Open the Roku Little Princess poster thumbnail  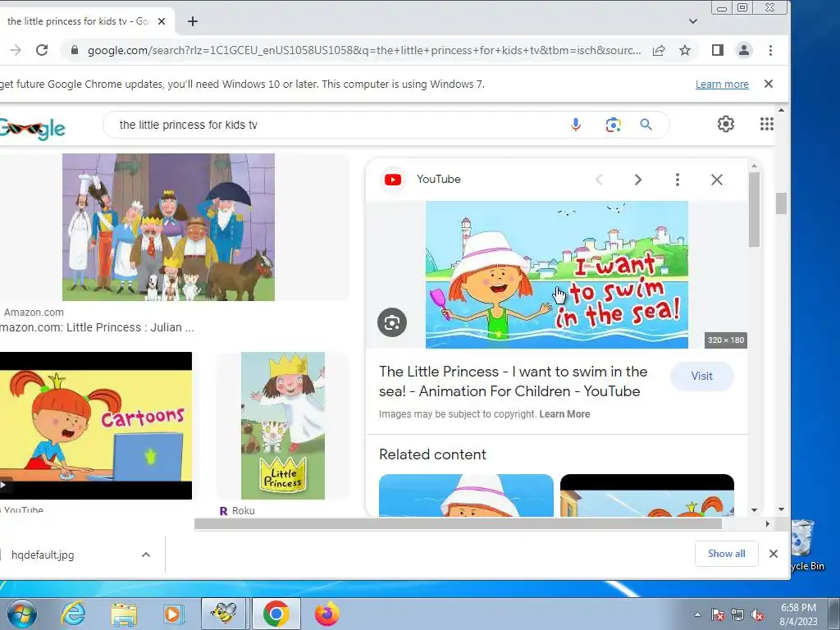283,426
